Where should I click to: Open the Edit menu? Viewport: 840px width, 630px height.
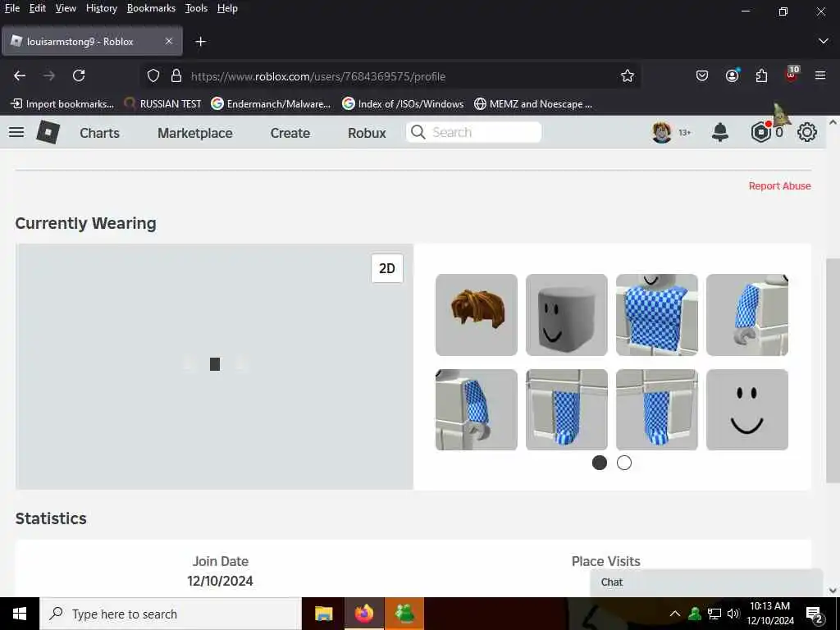click(x=37, y=8)
